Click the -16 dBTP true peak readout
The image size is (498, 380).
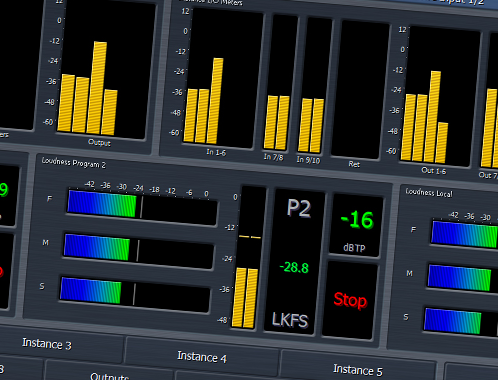(356, 226)
